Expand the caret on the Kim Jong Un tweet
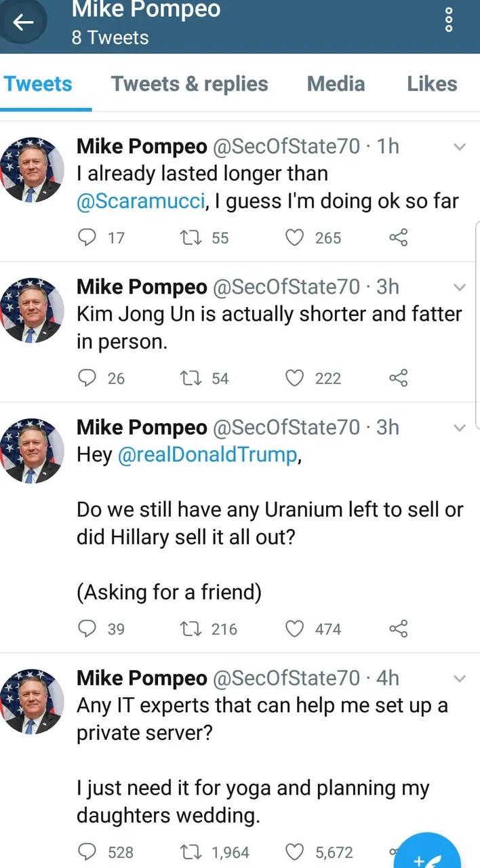 [x=459, y=288]
